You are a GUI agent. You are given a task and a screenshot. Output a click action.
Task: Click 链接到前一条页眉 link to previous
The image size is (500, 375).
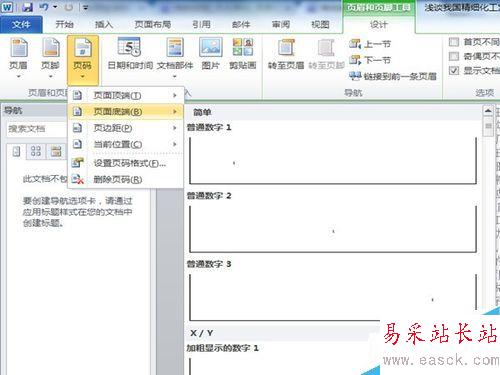coord(393,76)
